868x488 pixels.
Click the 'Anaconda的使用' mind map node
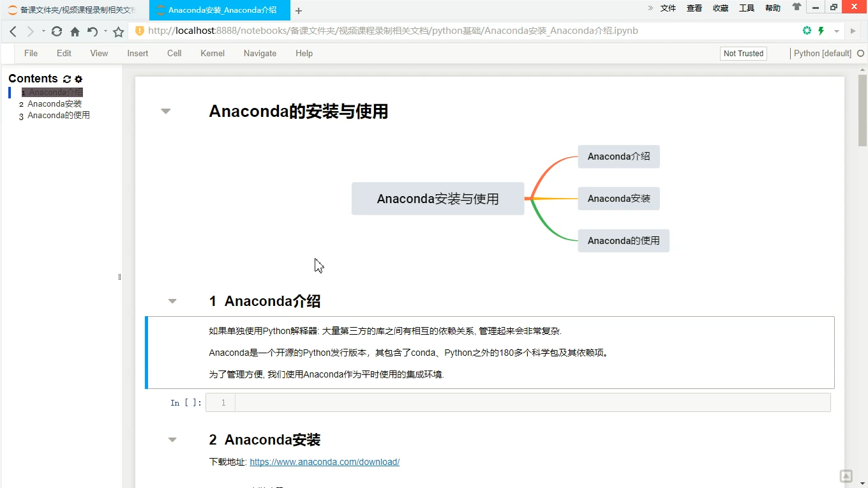click(624, 241)
